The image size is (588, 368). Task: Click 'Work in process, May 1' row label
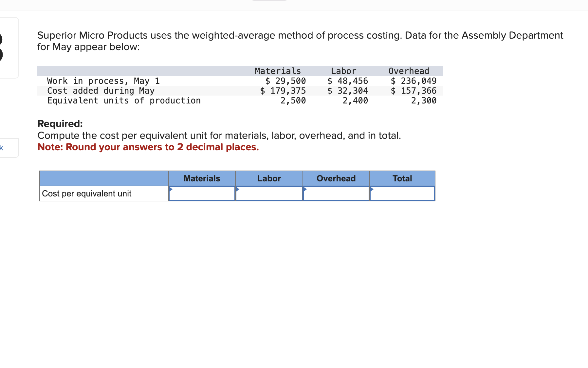pyautogui.click(x=103, y=81)
